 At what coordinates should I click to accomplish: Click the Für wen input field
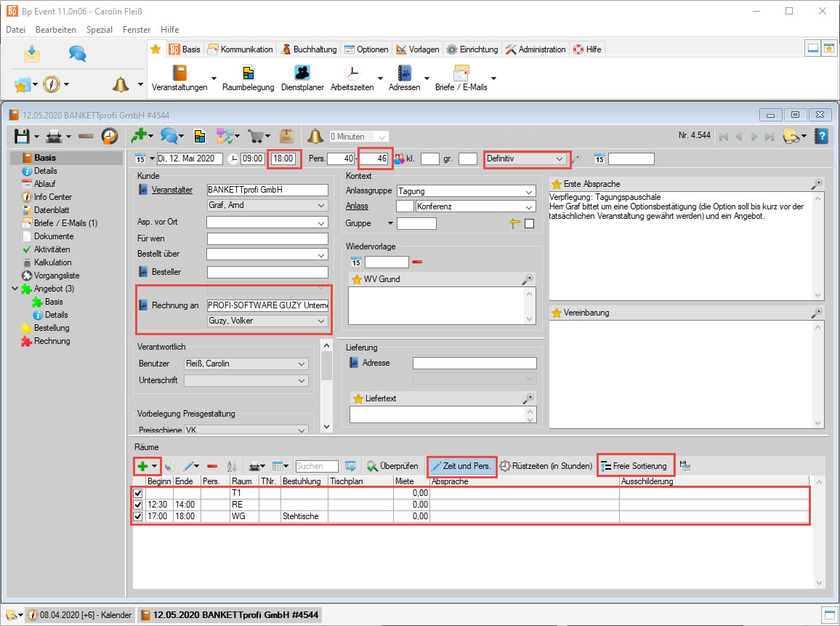tap(267, 238)
